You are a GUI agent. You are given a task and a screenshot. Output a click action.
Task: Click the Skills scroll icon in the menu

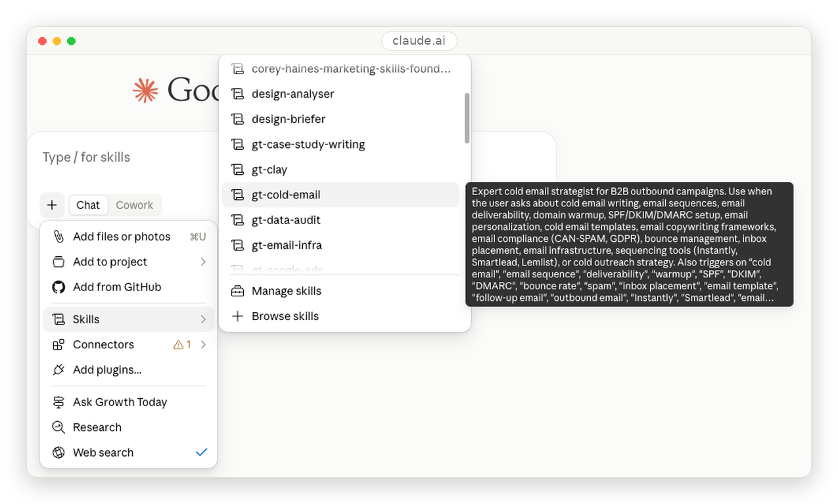pyautogui.click(x=58, y=319)
